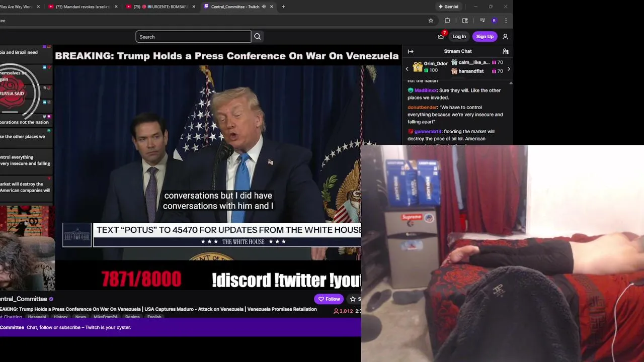Select the Denims stream tag
The height and width of the screenshot is (362, 644).
132,317
